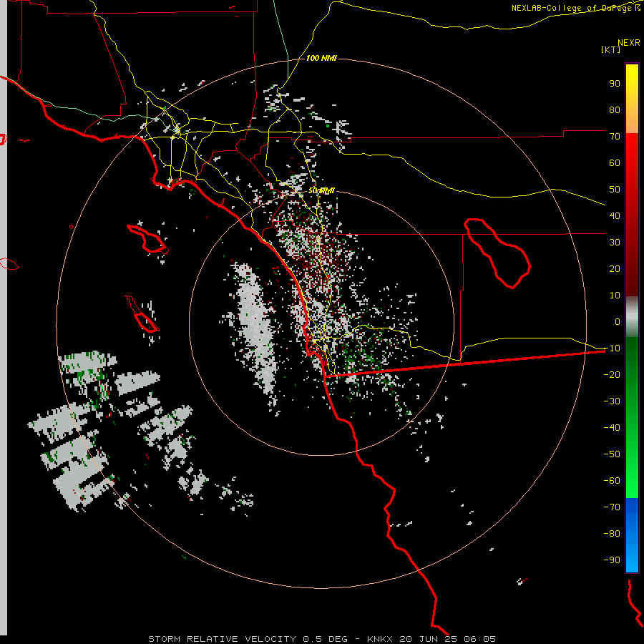
Task: Click the -20 value on the velocity scale
Action: tap(612, 374)
